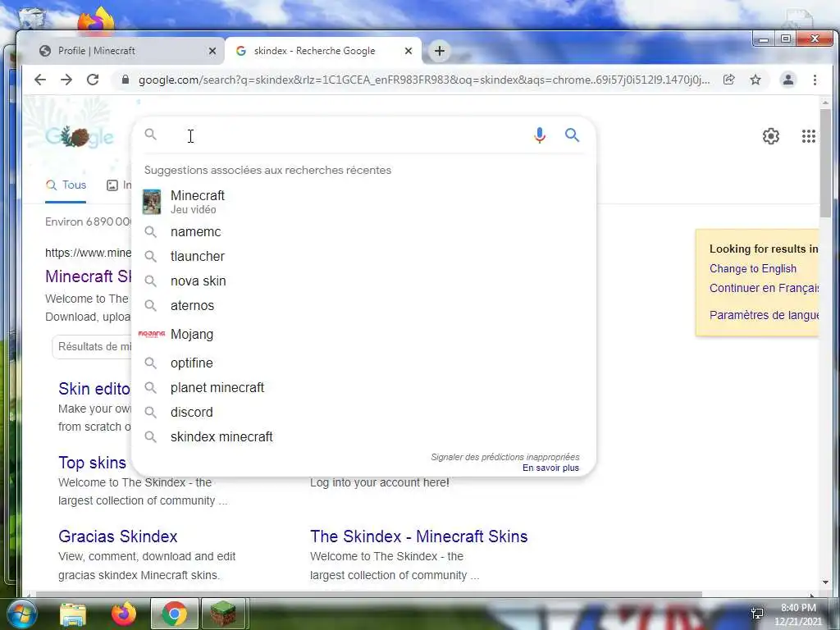Click the Minecraft game thumbnail suggestion
Image resolution: width=840 pixels, height=630 pixels.
click(x=152, y=202)
